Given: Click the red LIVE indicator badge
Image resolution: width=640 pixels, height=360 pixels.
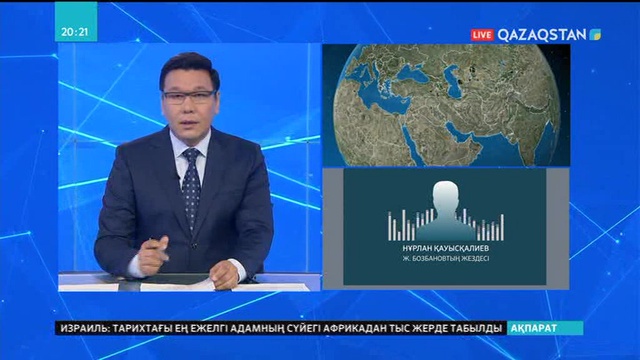Looking at the screenshot, I should point(482,35).
